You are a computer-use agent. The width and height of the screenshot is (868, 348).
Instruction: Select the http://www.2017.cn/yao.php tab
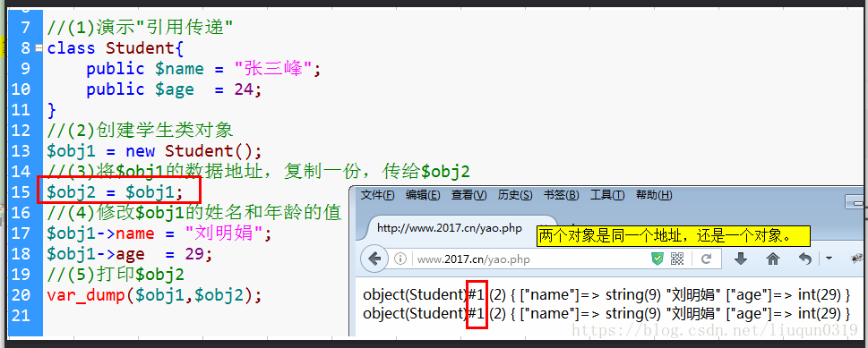pos(449,228)
